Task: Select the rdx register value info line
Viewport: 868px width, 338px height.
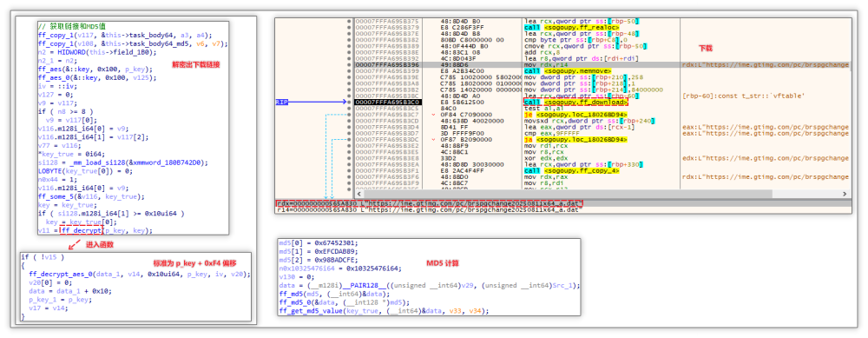Action: pos(430,204)
